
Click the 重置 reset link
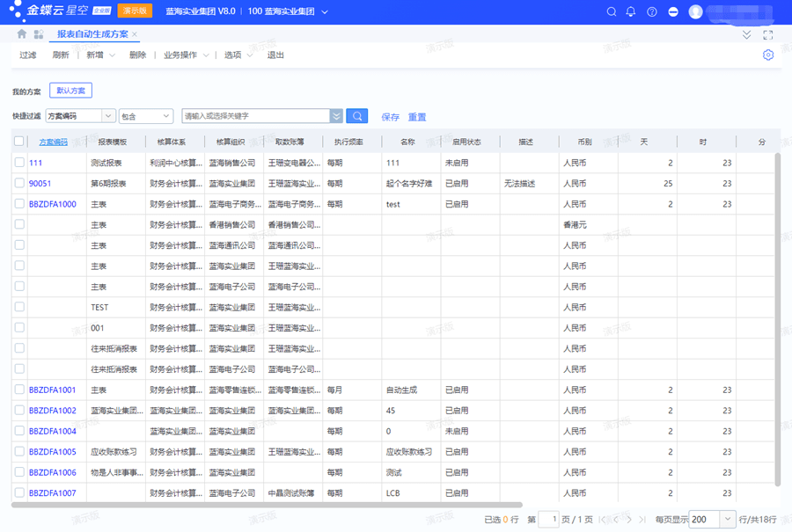point(419,115)
